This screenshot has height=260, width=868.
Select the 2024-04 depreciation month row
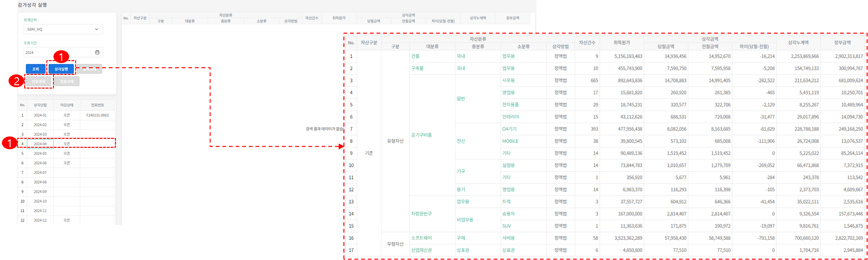40,143
